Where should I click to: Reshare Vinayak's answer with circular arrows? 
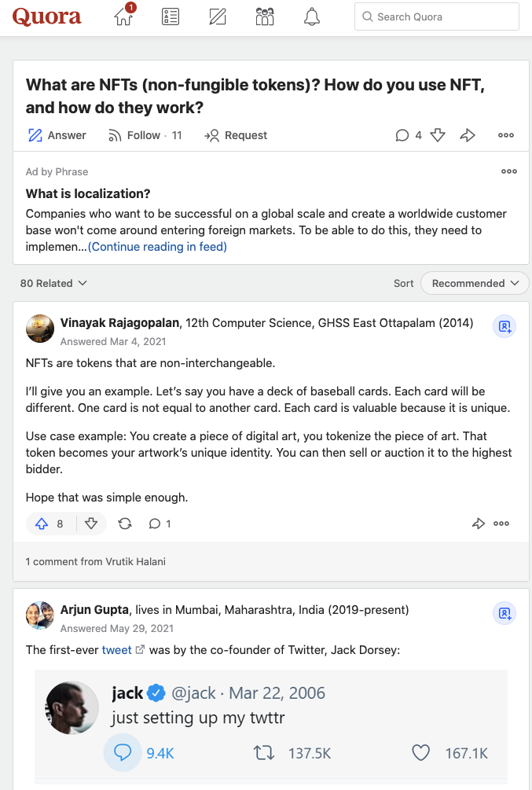125,524
